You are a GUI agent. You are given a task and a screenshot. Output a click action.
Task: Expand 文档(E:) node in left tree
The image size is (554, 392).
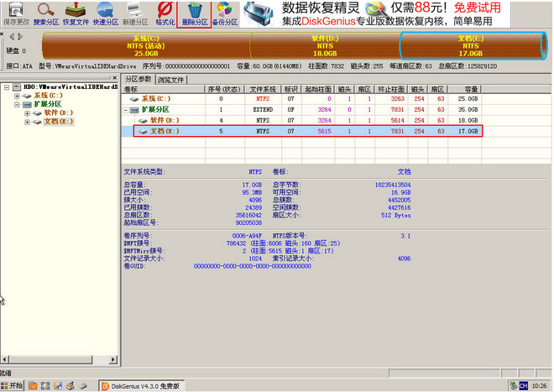click(x=27, y=122)
